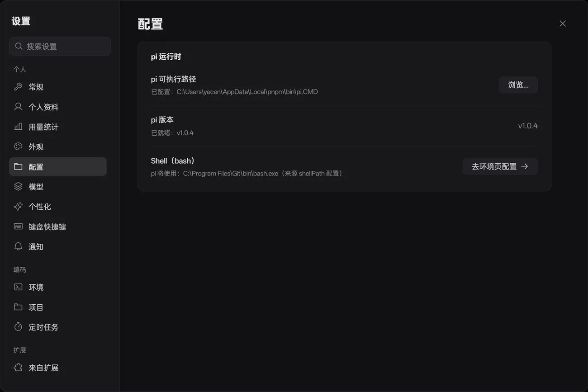Select the 配置 item in the sidebar

coord(58,166)
